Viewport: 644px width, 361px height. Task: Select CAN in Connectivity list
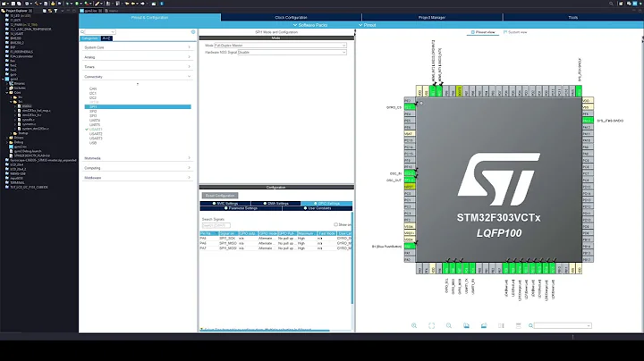pos(93,88)
